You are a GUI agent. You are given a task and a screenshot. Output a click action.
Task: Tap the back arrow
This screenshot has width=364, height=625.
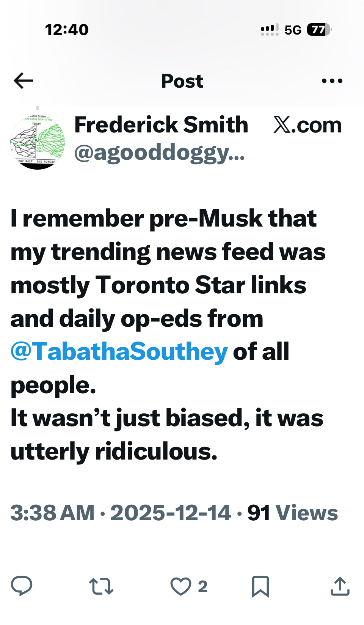[24, 81]
